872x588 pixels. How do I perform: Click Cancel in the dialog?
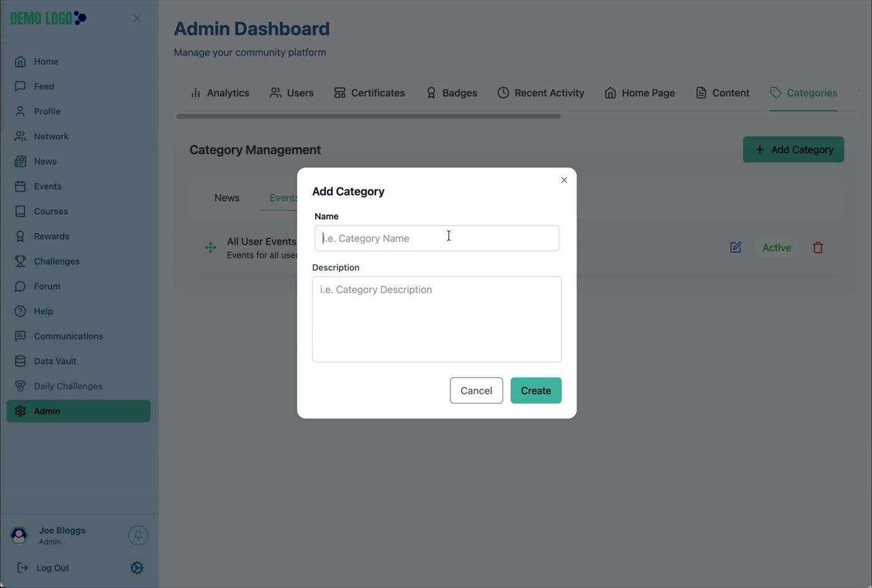pos(476,391)
